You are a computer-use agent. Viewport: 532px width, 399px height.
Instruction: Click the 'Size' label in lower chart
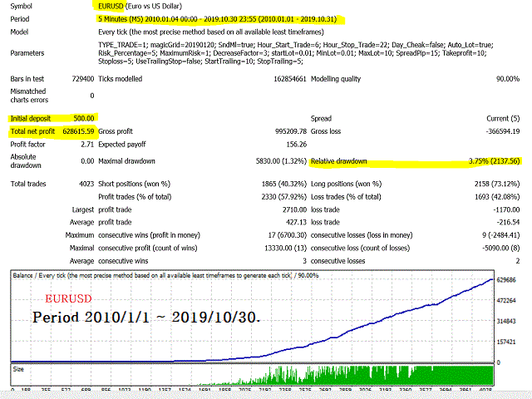[18, 369]
